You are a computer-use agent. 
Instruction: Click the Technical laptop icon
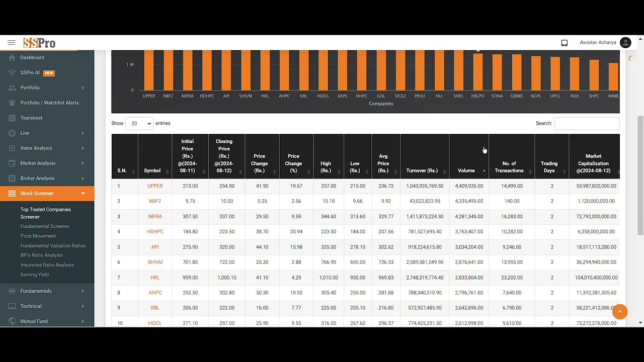point(12,306)
